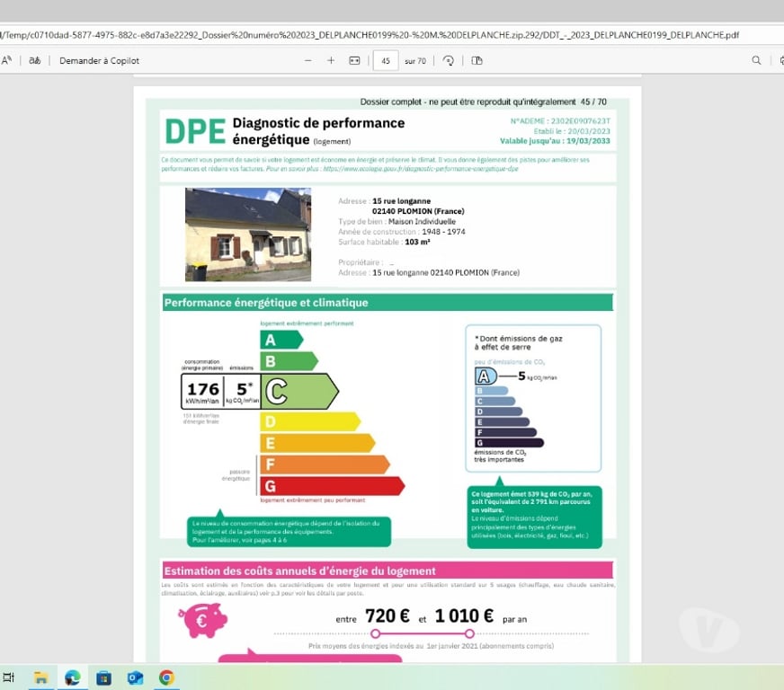Click the owner address under Propriétaire
The image size is (784, 690).
[x=446, y=273]
